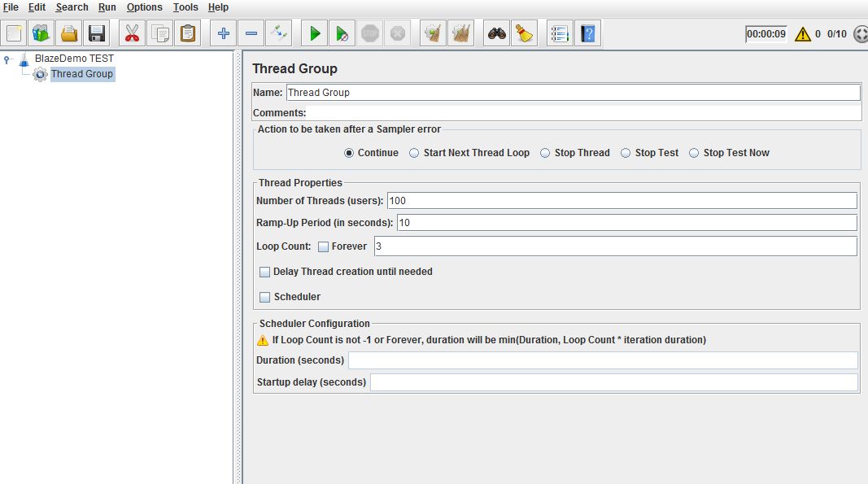Click the Collapse All minus icon
This screenshot has width=868, height=484.
[x=251, y=33]
